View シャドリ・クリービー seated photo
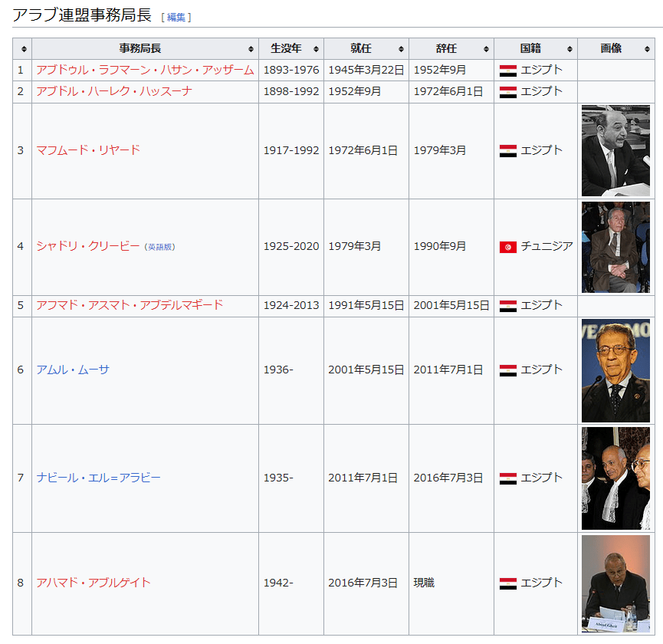The height and width of the screenshot is (644, 663). point(615,247)
